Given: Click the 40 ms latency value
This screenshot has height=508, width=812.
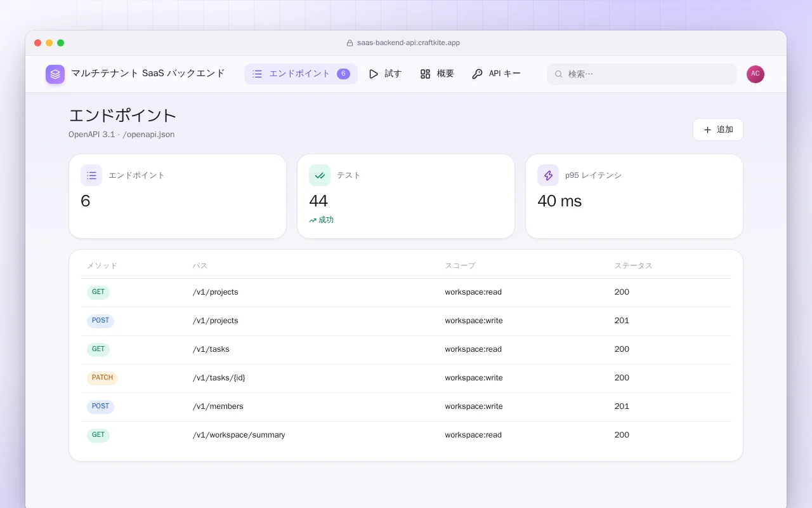Looking at the screenshot, I should 560,201.
